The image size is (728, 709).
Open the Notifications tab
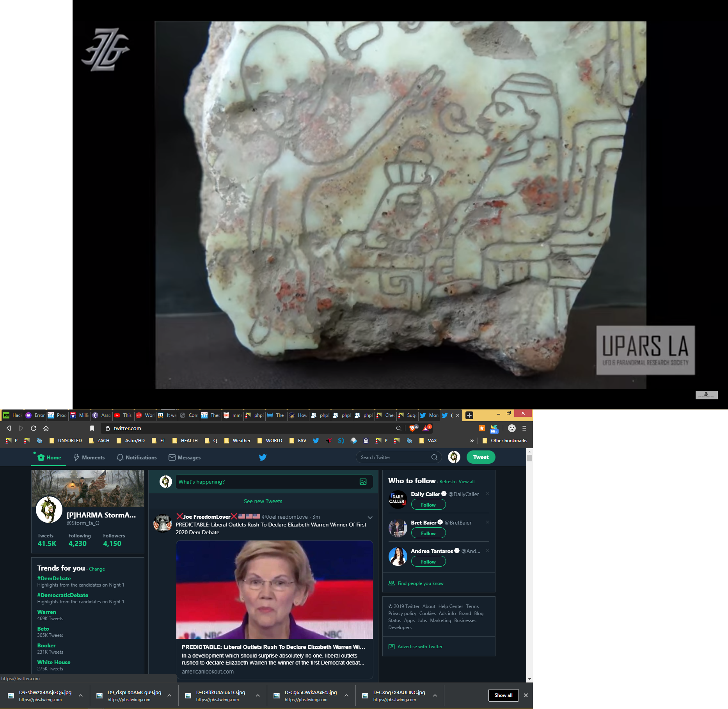[x=137, y=457]
